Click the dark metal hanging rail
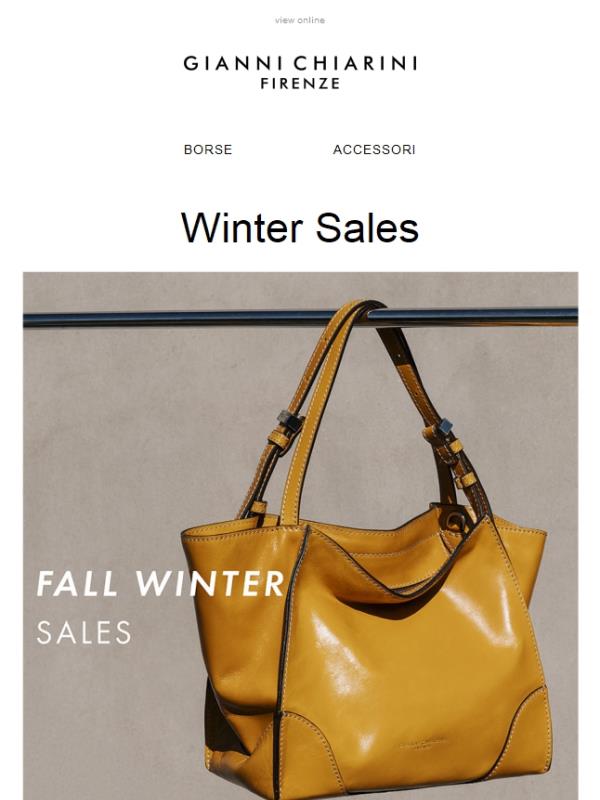600x800 pixels. pos(301,317)
